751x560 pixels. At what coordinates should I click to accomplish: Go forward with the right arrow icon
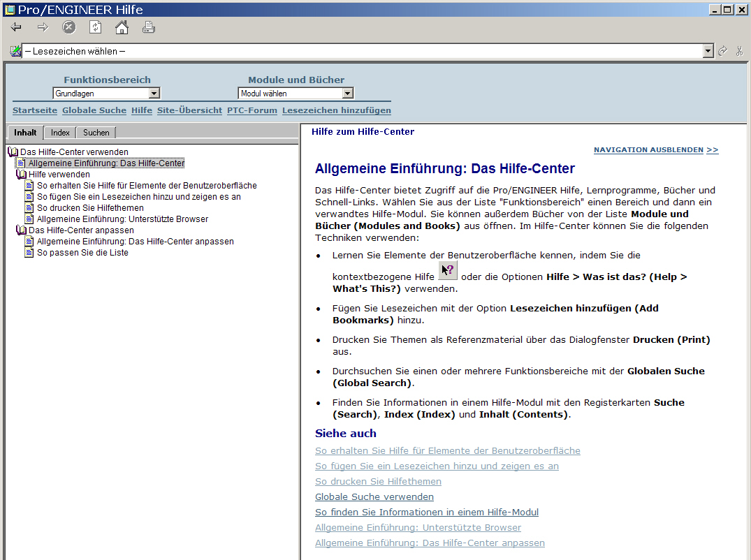(x=43, y=27)
